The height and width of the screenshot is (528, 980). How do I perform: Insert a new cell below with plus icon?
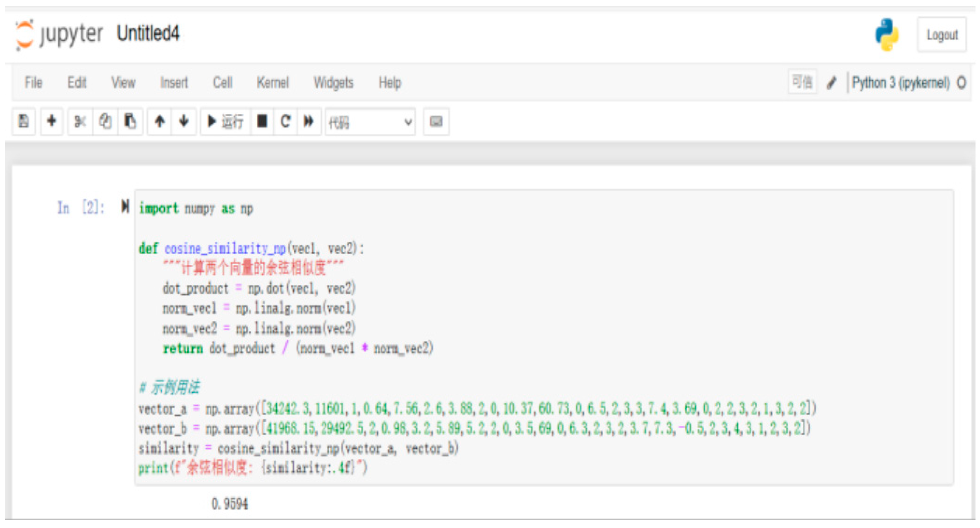click(51, 122)
